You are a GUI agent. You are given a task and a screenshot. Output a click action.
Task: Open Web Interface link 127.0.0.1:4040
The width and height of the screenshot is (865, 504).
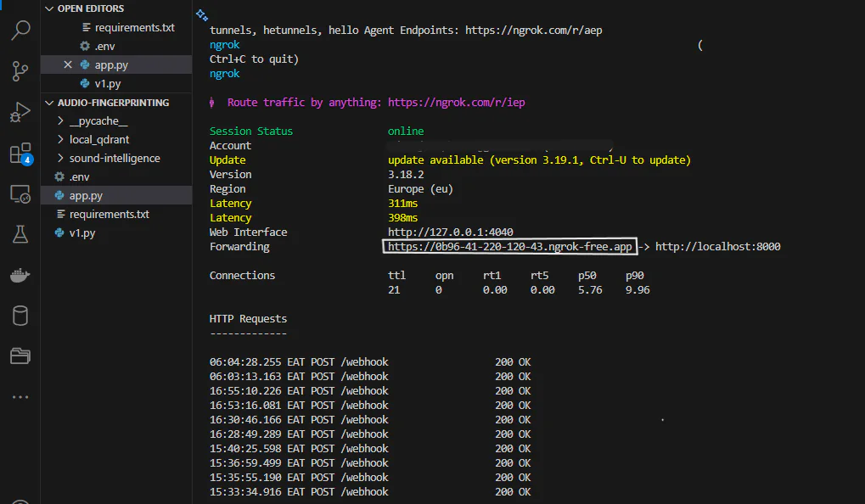(450, 232)
